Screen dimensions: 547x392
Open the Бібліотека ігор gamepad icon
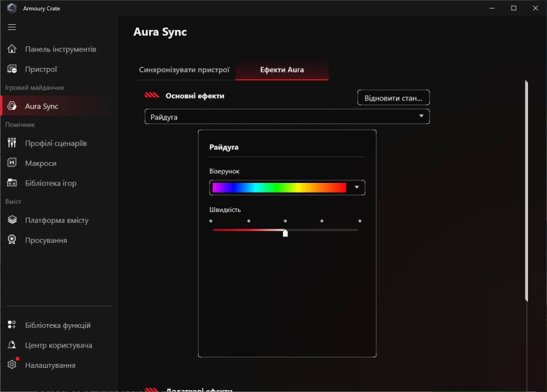[x=12, y=183]
